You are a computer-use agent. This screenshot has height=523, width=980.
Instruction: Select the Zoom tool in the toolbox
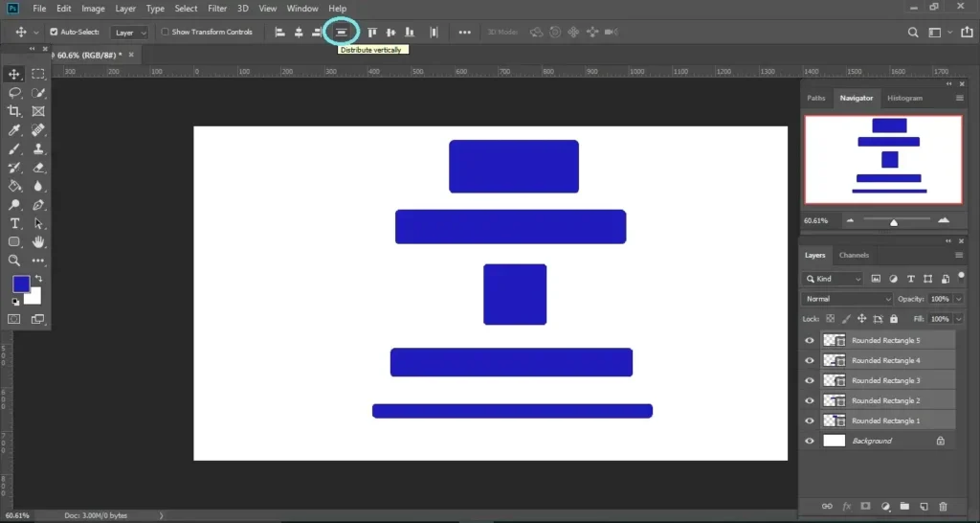tap(13, 261)
